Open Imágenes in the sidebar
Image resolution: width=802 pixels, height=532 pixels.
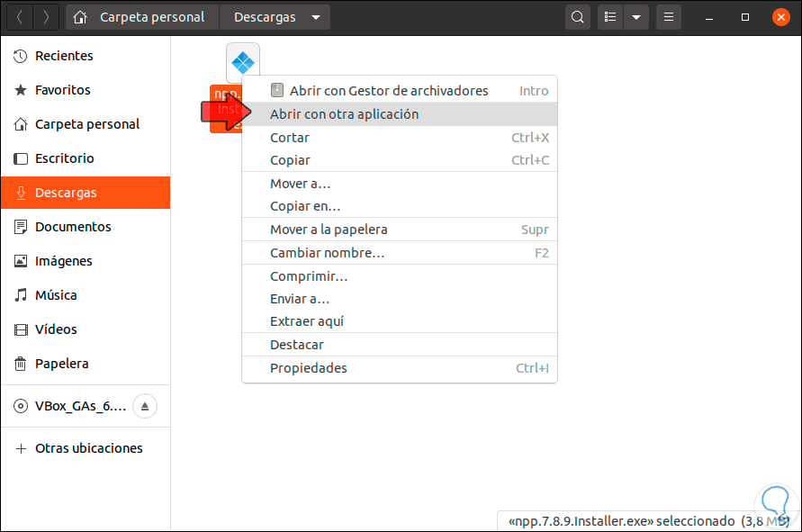(x=86, y=261)
